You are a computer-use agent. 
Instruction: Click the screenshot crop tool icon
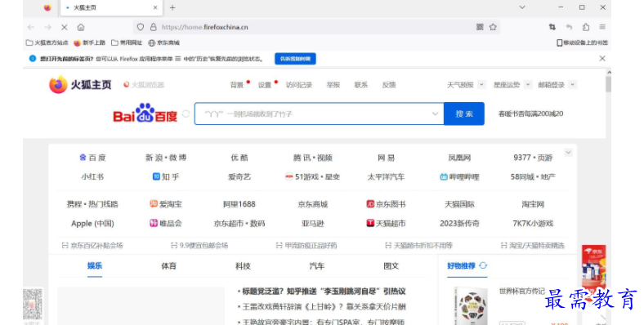(552, 27)
